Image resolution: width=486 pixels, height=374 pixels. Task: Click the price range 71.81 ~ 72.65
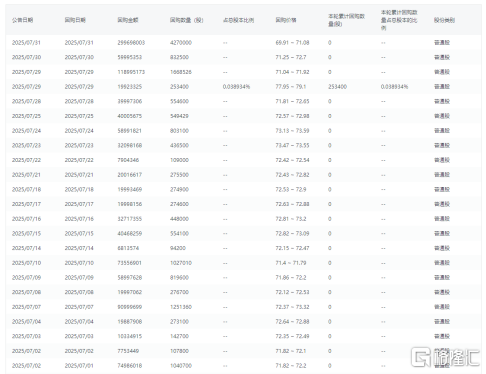pyautogui.click(x=292, y=101)
